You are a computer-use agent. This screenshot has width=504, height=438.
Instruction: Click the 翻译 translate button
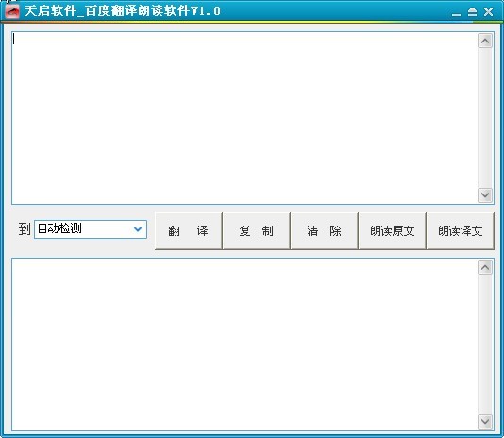coord(189,231)
